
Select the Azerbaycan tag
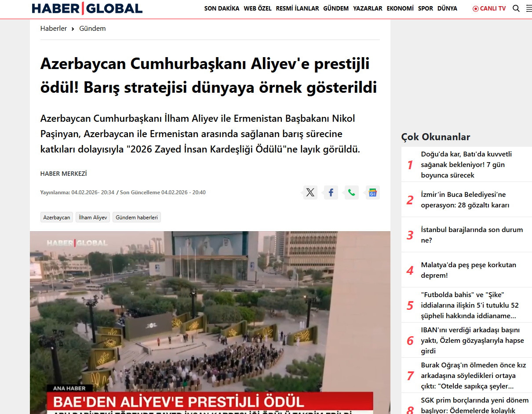57,217
